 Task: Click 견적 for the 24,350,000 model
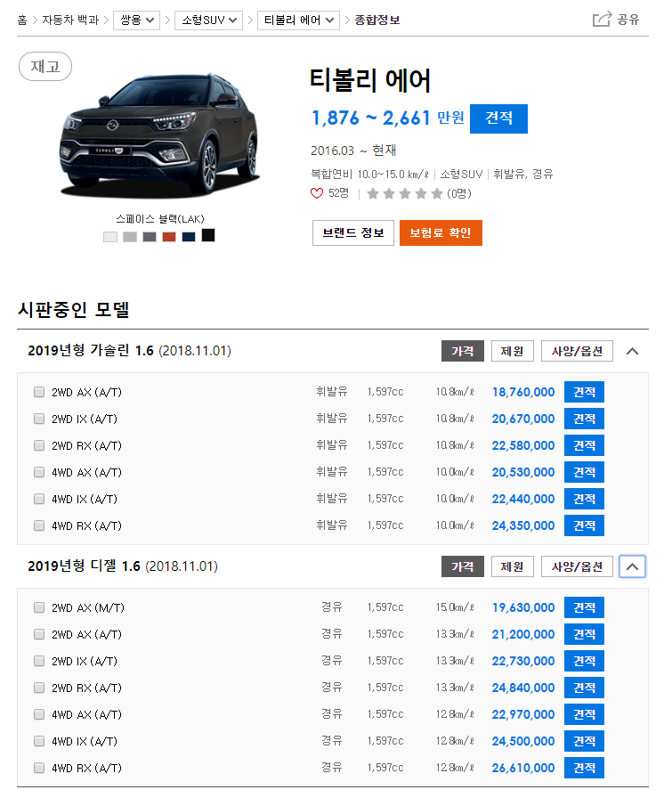point(584,525)
